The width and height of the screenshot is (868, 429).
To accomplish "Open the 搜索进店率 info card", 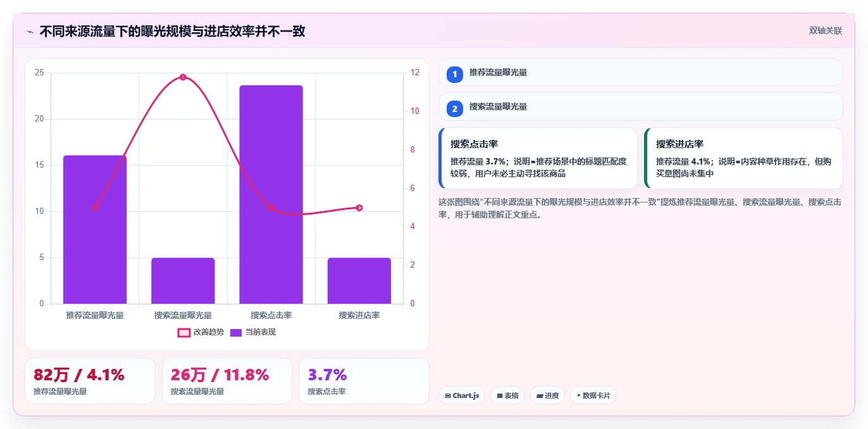I will coord(743,158).
